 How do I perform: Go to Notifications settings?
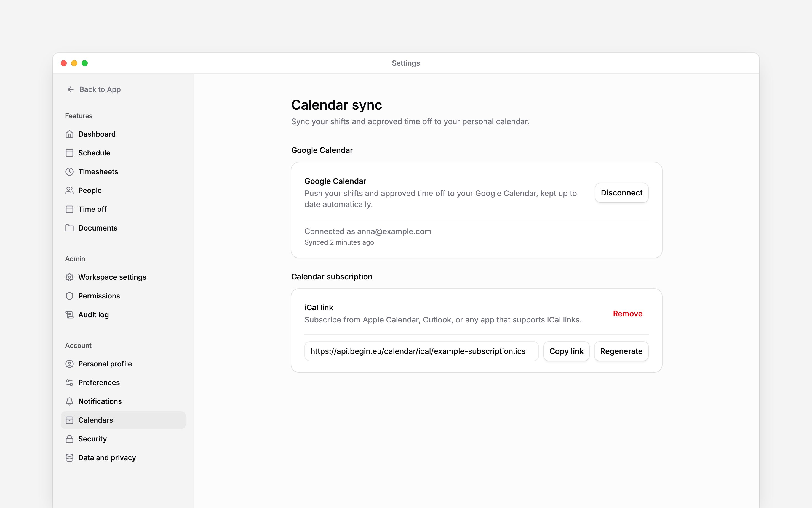(x=123, y=401)
